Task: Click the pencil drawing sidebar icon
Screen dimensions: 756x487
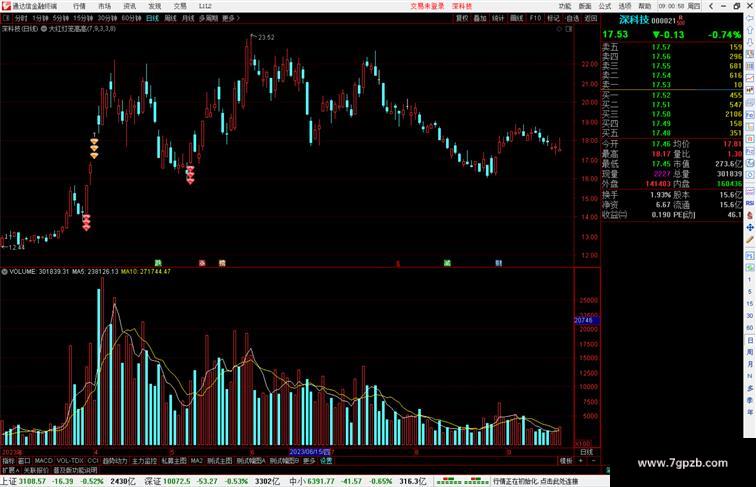Action: coord(750,240)
